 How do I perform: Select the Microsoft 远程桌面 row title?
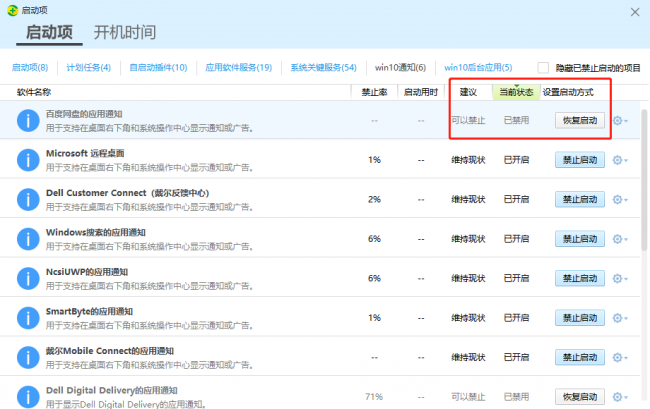click(x=85, y=153)
